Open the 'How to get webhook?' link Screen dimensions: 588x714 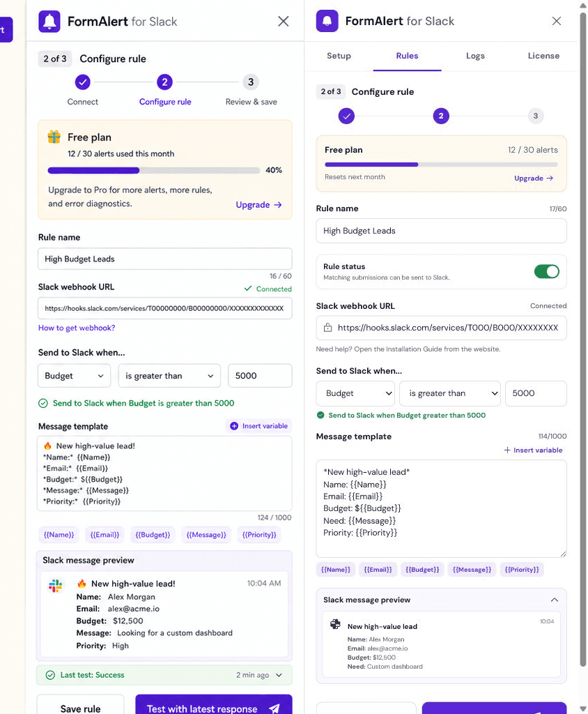77,328
